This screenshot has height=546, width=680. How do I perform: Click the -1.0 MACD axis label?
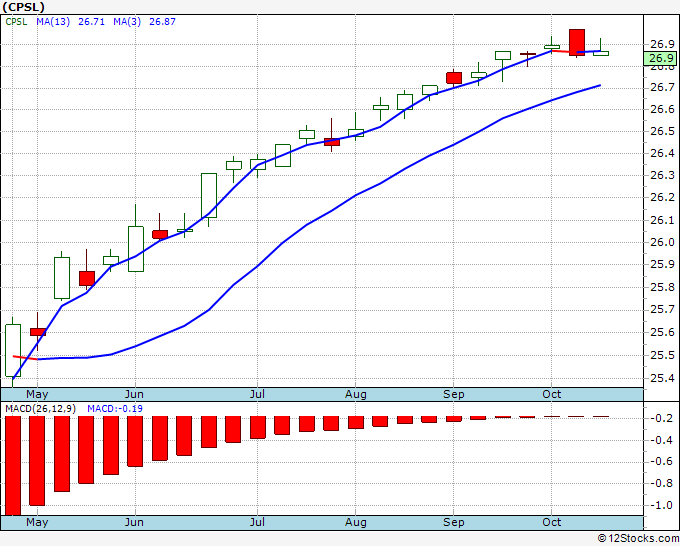661,505
